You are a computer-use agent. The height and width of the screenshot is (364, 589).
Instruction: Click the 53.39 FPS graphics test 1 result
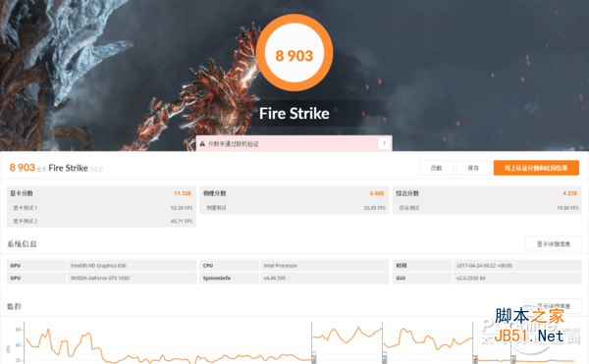(182, 208)
